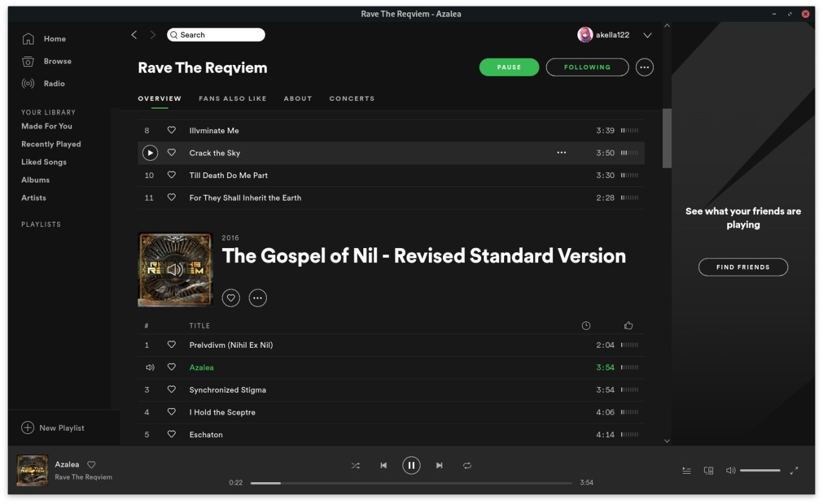Like I Hold the Sceptre
Screen dimensions: 823x504
pos(172,412)
